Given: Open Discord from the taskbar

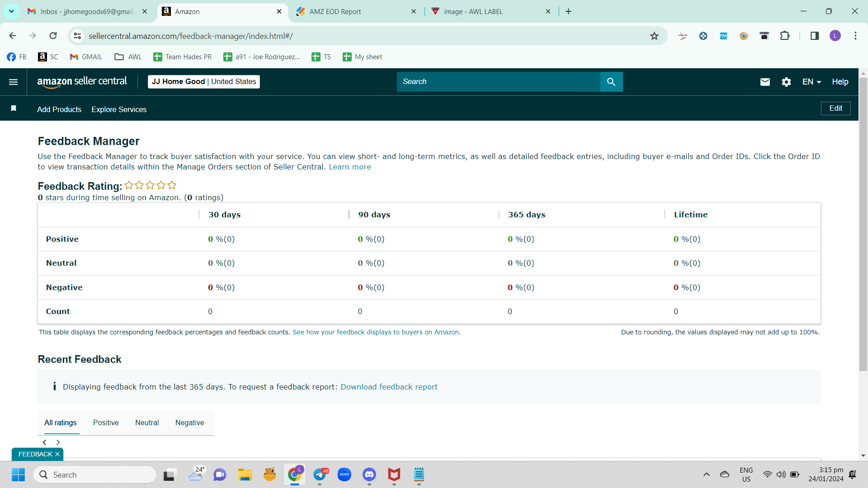Looking at the screenshot, I should coord(369,474).
